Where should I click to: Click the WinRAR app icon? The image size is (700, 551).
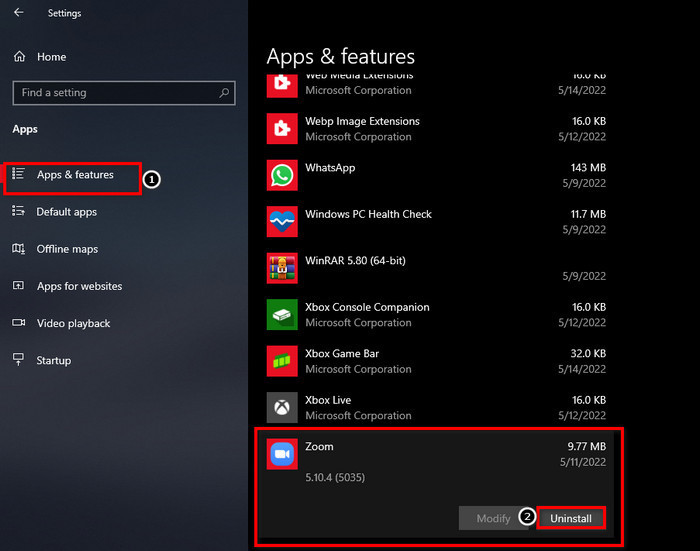tap(282, 268)
